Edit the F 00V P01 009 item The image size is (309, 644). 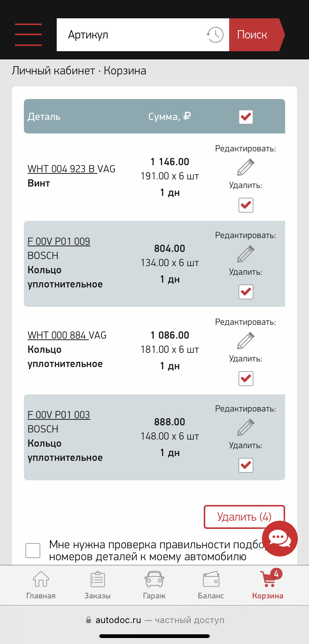pos(246,254)
